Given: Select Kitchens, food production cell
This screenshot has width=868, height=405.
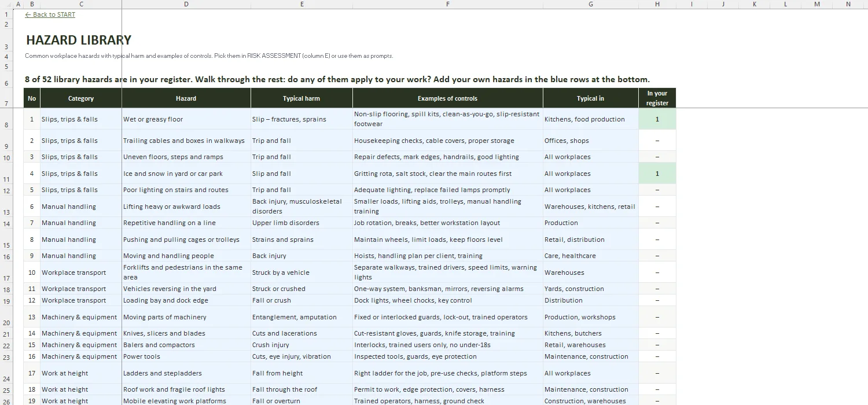Looking at the screenshot, I should (x=591, y=119).
